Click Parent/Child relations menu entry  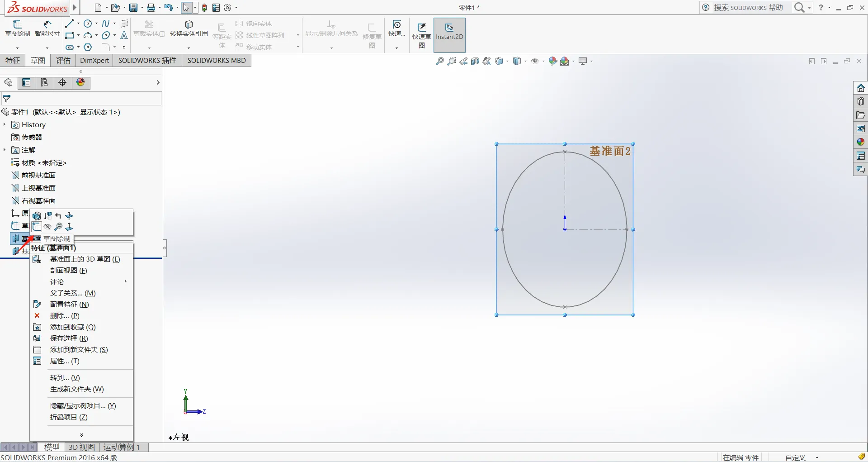72,293
